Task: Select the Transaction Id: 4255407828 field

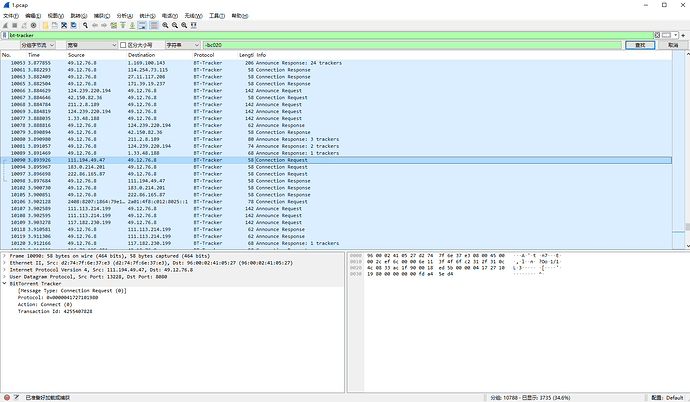Action: (x=55, y=311)
